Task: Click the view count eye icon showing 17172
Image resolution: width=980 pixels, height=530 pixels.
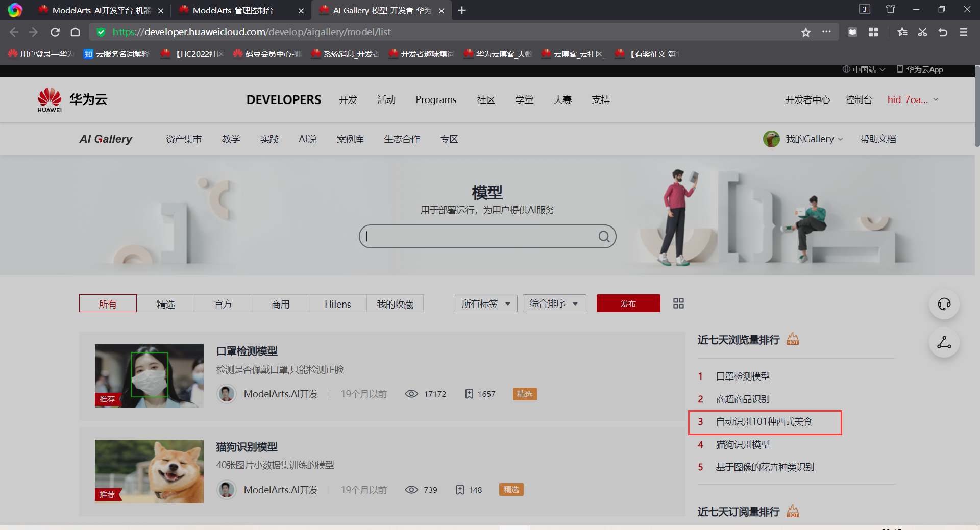Action: point(411,394)
